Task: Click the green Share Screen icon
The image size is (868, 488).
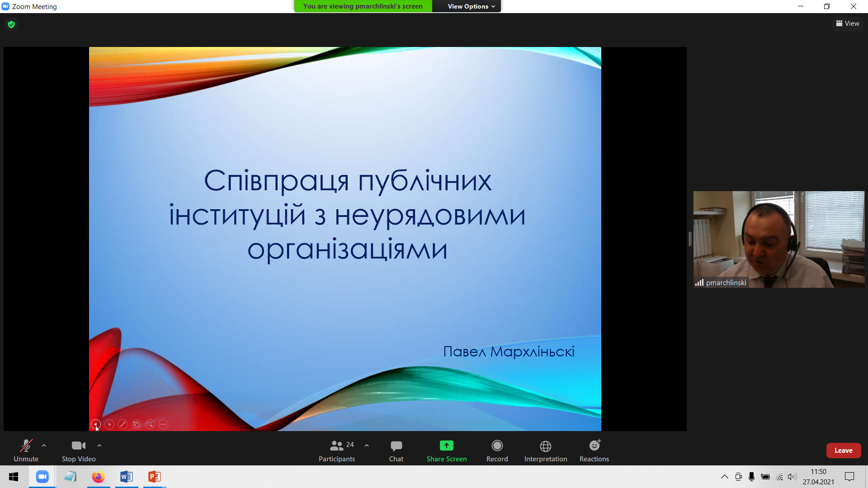Action: point(446,446)
